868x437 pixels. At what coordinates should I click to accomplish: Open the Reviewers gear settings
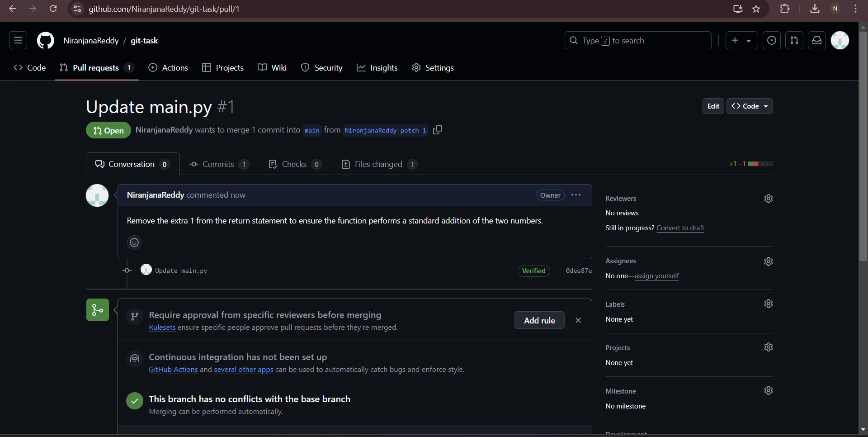point(769,199)
